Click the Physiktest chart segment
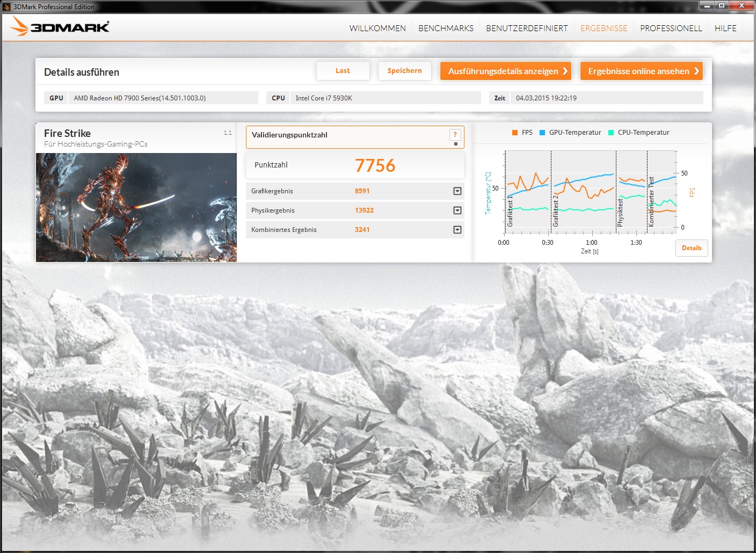This screenshot has width=756, height=553. (631, 192)
